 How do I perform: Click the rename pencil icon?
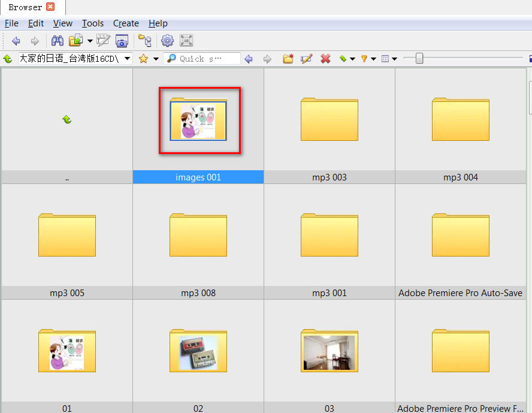[x=306, y=59]
